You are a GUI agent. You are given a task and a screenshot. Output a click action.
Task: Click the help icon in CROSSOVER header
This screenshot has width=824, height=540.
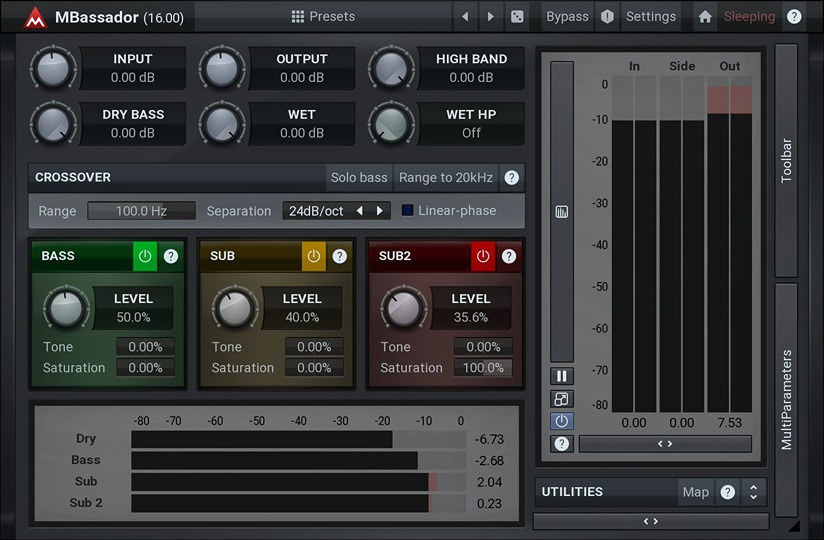click(512, 178)
